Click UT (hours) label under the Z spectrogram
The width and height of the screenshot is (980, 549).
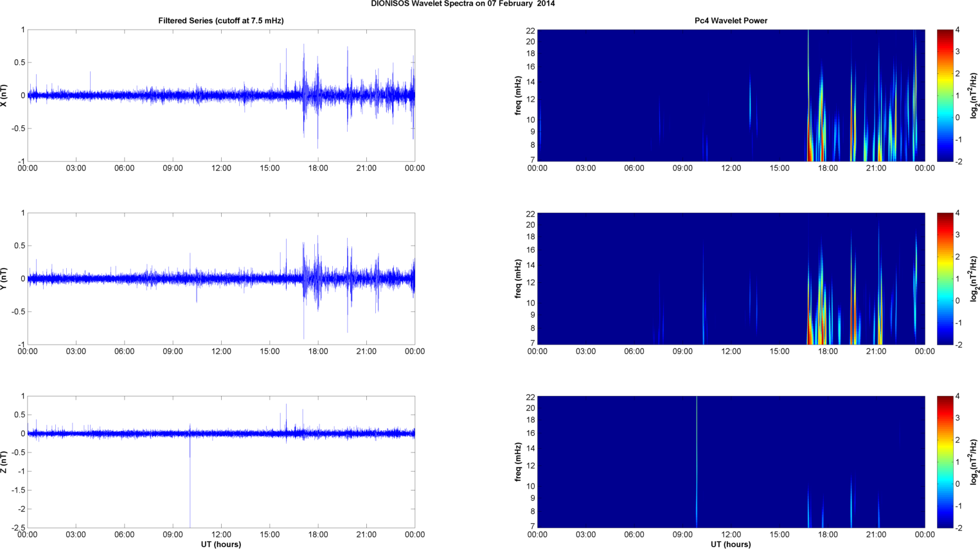point(731,544)
